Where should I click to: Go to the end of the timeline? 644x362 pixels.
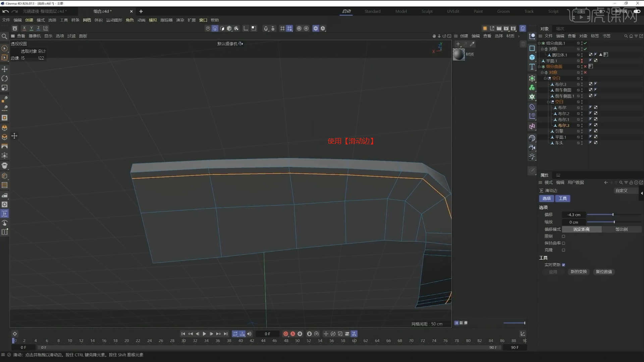226,334
